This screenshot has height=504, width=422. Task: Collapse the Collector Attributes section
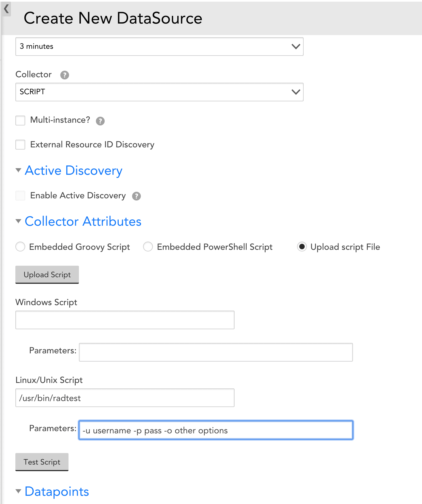(x=18, y=221)
